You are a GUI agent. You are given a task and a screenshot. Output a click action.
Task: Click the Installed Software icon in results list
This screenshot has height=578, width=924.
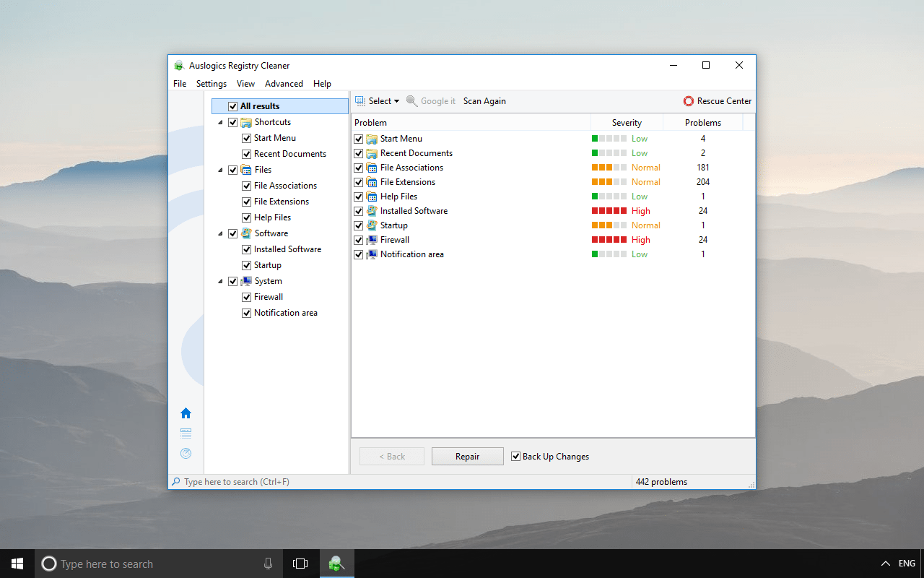(372, 211)
